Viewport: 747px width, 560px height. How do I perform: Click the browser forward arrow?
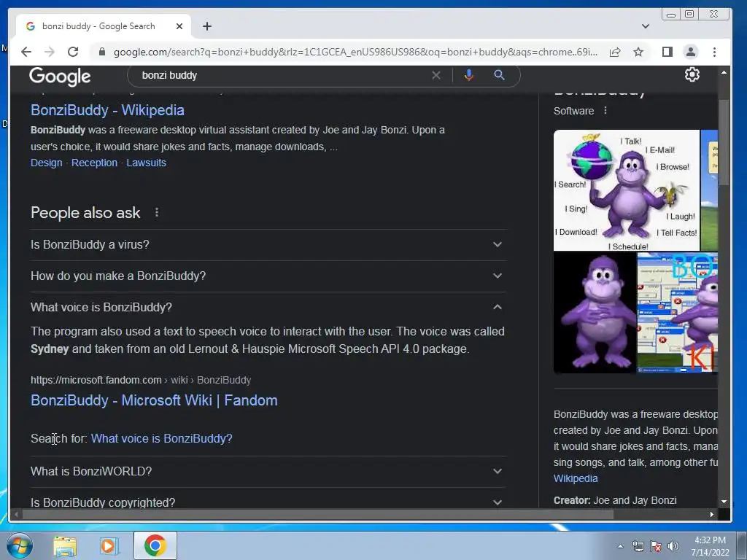(50, 52)
